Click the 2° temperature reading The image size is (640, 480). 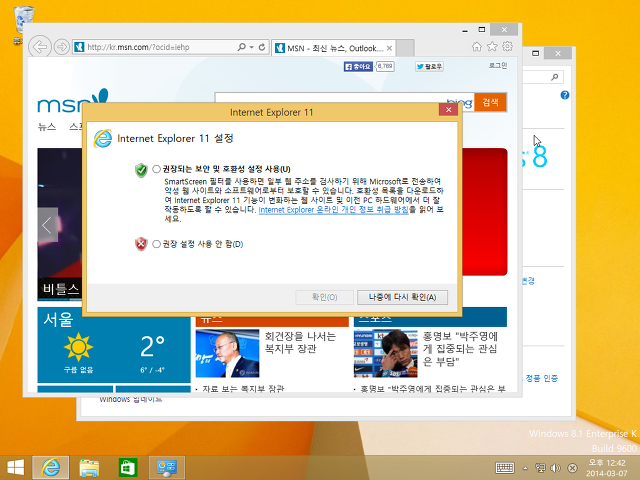coord(152,347)
